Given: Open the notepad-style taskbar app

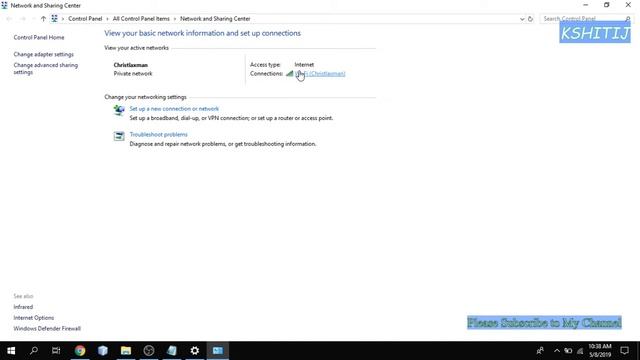Looking at the screenshot, I should [172, 351].
